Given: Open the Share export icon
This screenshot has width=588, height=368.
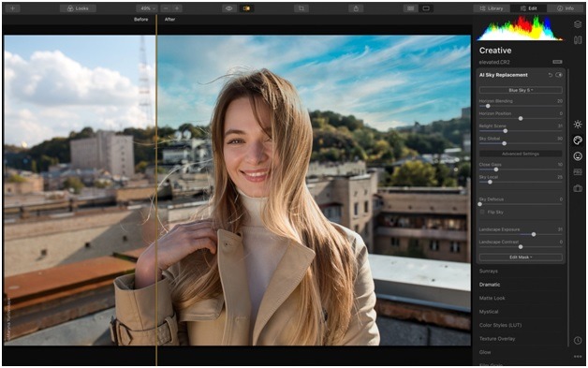Looking at the screenshot, I should (x=356, y=8).
